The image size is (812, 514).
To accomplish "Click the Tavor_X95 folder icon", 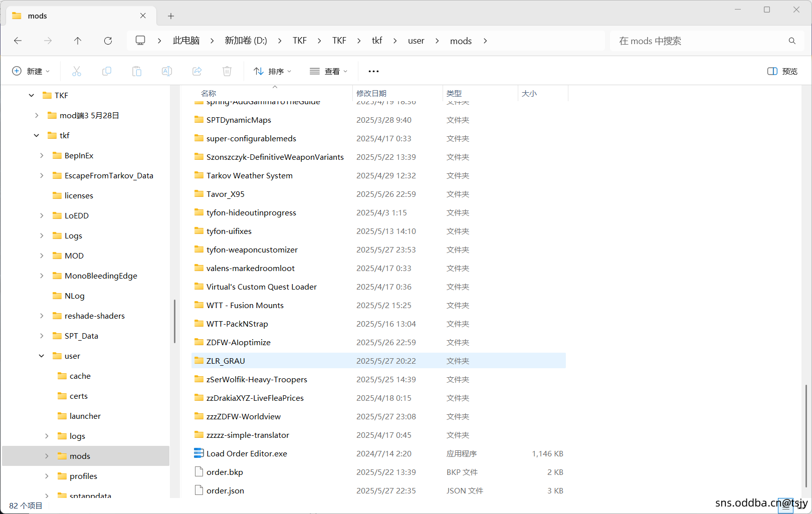I will tap(199, 193).
